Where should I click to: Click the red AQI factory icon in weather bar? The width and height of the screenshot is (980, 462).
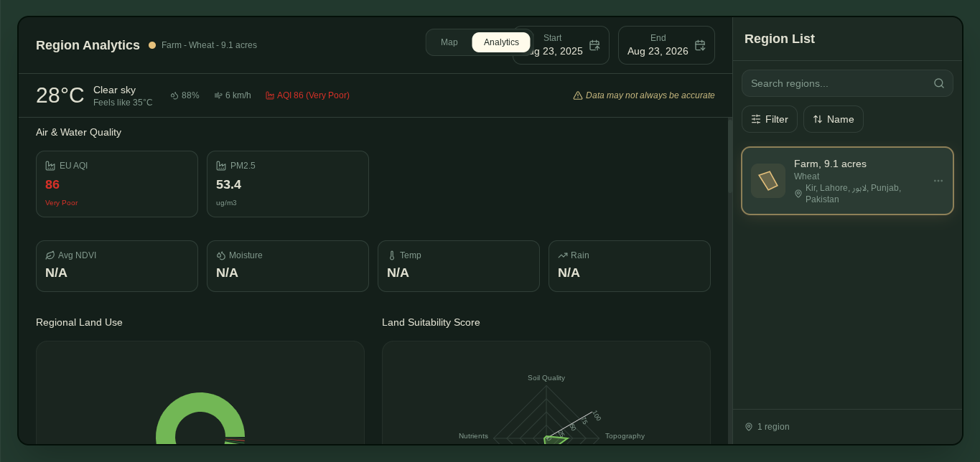(x=270, y=95)
